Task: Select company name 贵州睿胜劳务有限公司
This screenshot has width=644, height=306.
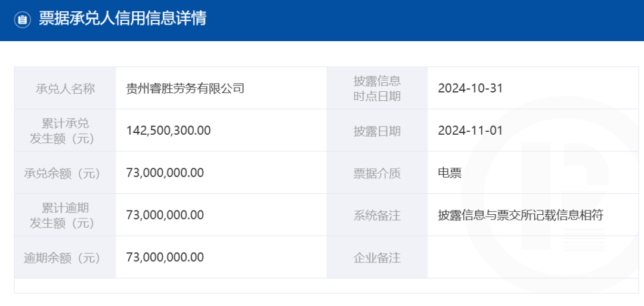Action: [x=185, y=89]
